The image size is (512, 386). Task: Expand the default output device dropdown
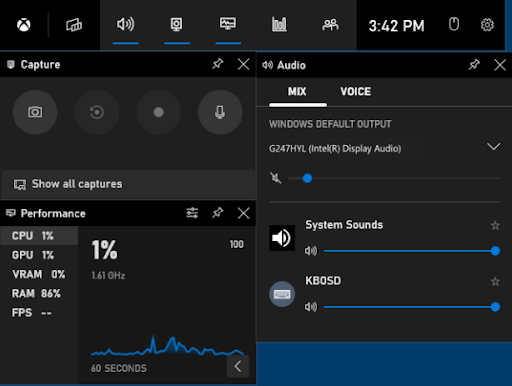point(494,147)
